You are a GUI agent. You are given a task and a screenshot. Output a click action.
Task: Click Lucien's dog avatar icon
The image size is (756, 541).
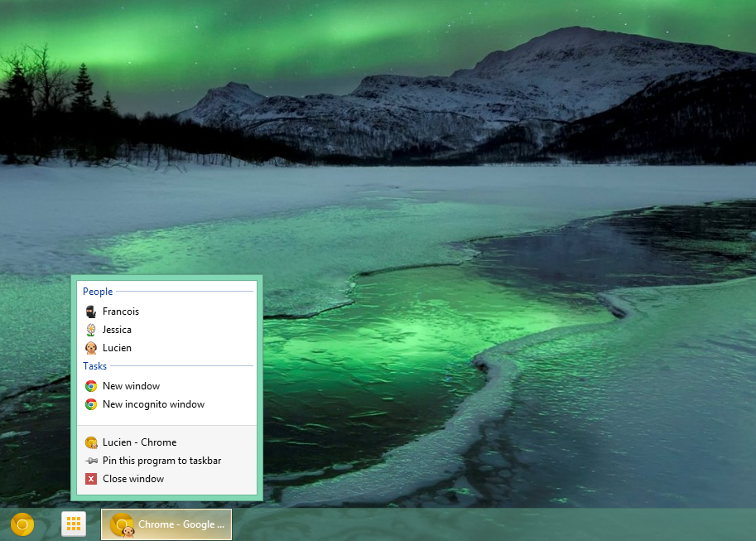pos(91,348)
